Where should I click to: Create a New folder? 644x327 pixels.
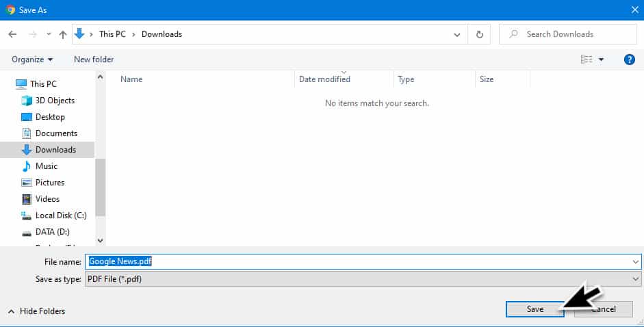click(x=94, y=59)
